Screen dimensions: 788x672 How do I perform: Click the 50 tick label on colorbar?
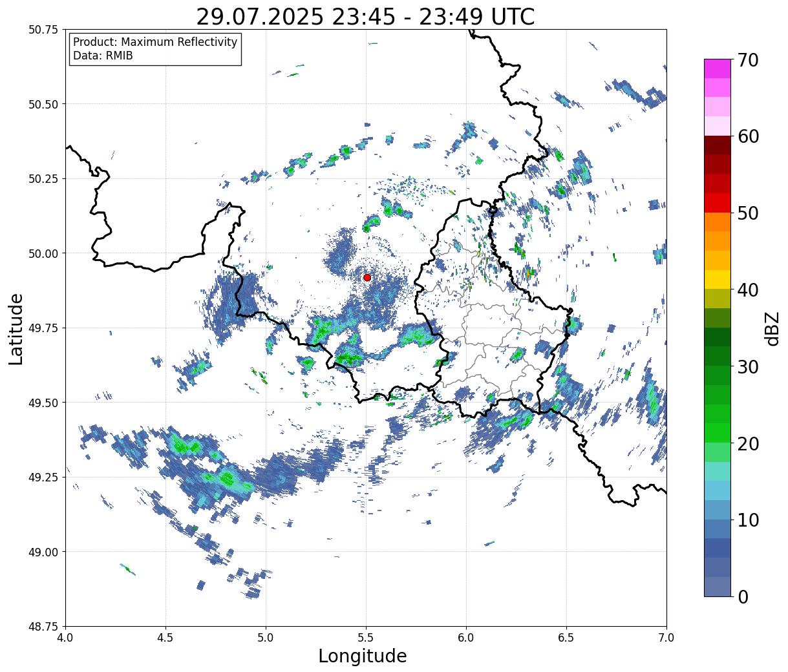[x=747, y=213]
